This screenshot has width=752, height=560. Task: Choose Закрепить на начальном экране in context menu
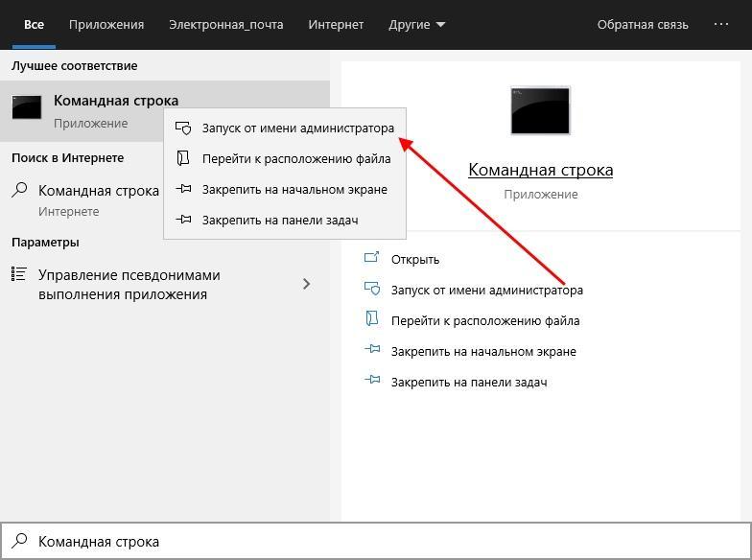pos(286,190)
